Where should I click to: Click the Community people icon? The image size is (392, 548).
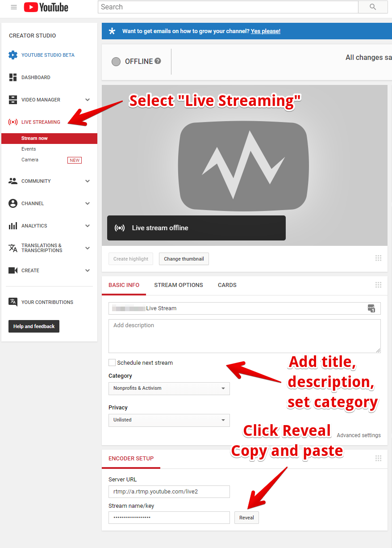pyautogui.click(x=13, y=181)
